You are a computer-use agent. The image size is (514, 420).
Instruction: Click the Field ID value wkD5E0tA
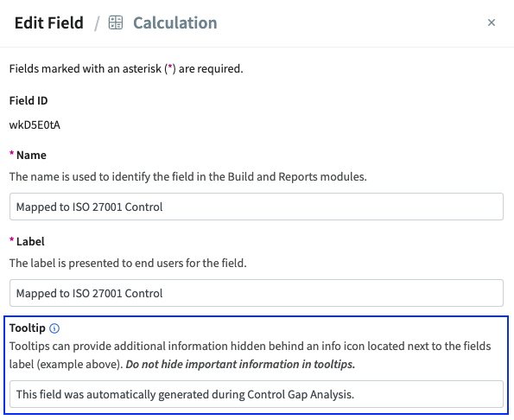pos(35,125)
